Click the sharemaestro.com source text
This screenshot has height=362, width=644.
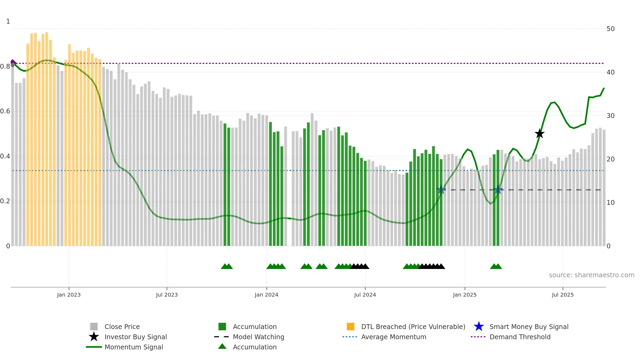click(591, 275)
